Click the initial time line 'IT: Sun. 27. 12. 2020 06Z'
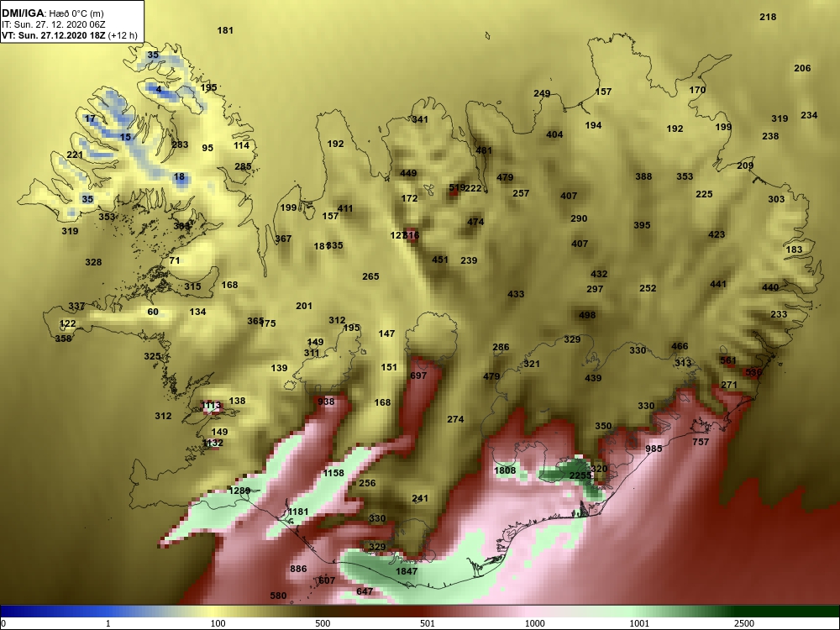 [x=54, y=24]
